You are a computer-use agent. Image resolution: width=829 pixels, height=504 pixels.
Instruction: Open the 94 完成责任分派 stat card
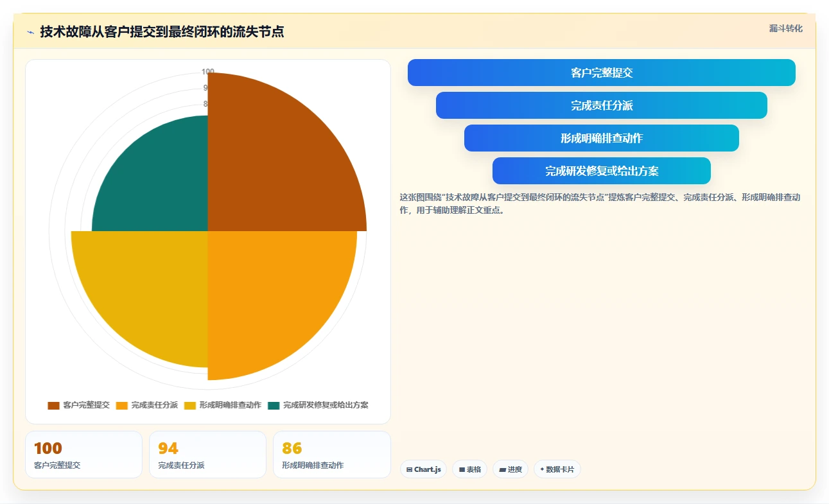207,455
